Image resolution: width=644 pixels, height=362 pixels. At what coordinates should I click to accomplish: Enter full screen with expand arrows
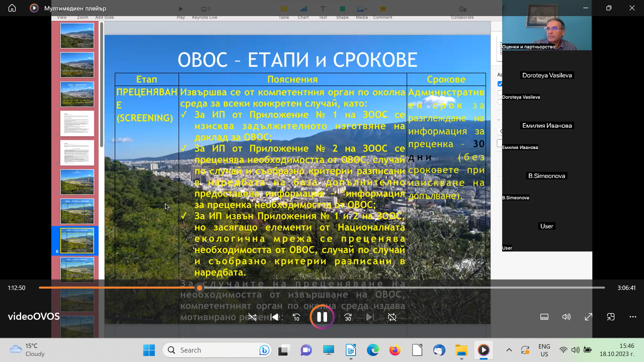pos(588,317)
